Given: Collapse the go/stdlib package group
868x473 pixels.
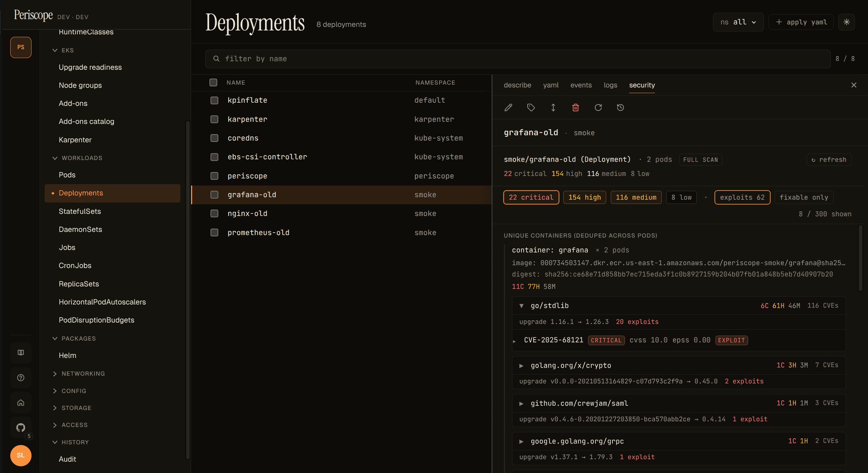Looking at the screenshot, I should [x=521, y=306].
